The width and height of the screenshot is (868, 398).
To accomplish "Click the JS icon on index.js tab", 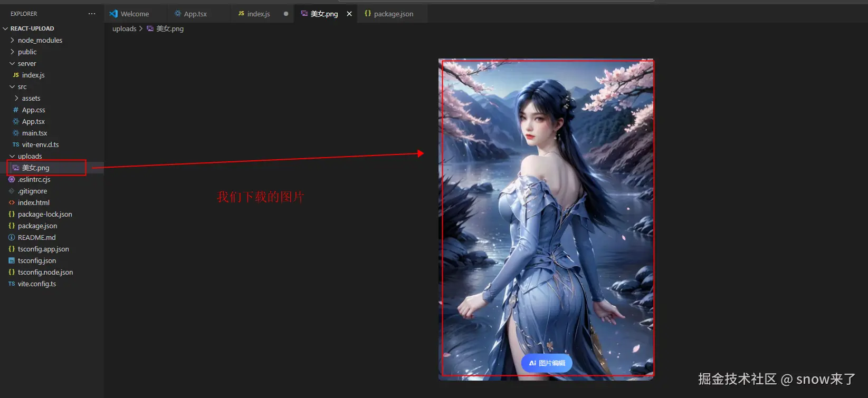I will tap(241, 13).
